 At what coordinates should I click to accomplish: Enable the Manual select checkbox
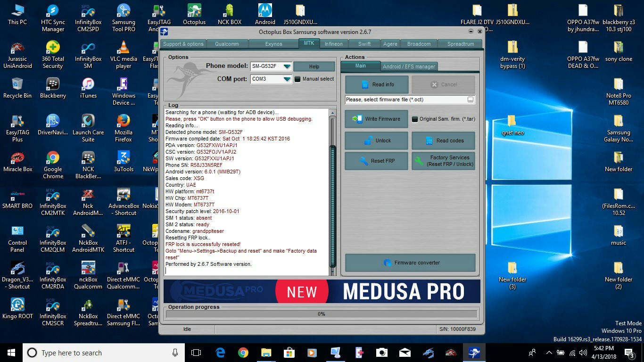pyautogui.click(x=297, y=79)
